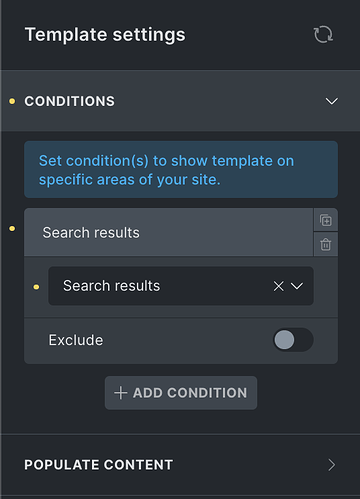
Task: Select the Search results combo box field
Action: click(181, 286)
